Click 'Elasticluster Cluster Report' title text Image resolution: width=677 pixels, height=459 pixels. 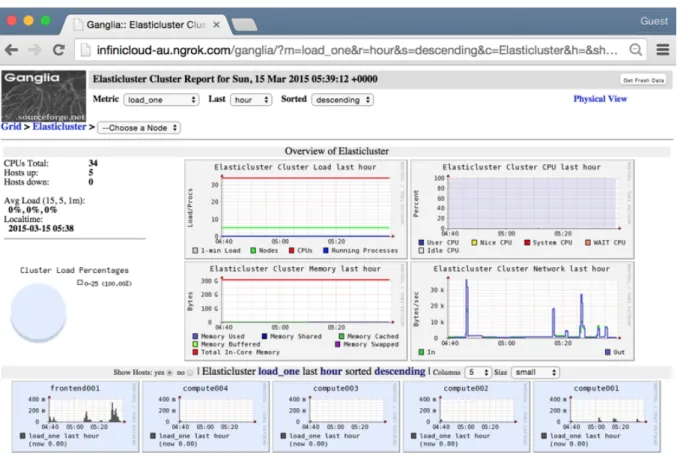(x=235, y=79)
